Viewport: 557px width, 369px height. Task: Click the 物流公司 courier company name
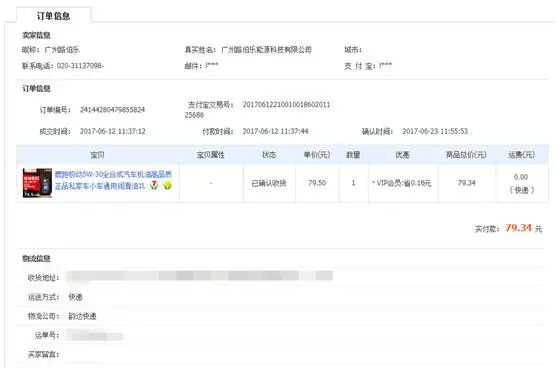pos(82,316)
